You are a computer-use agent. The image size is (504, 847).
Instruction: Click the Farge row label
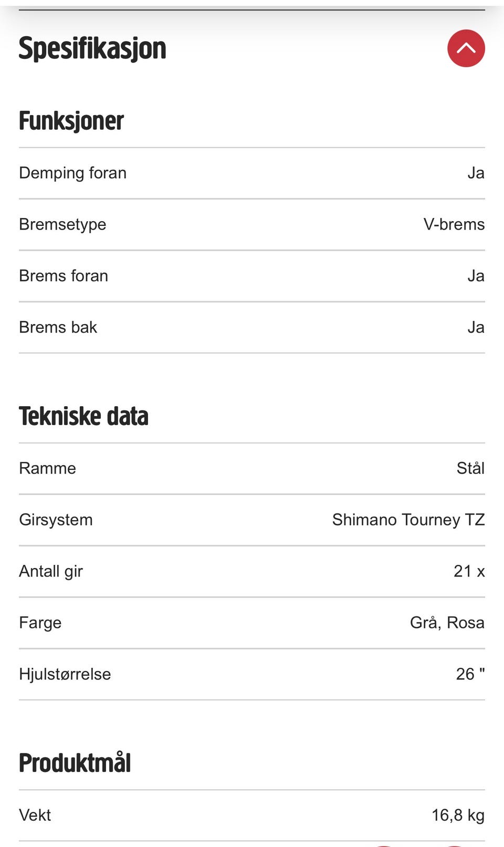(40, 623)
